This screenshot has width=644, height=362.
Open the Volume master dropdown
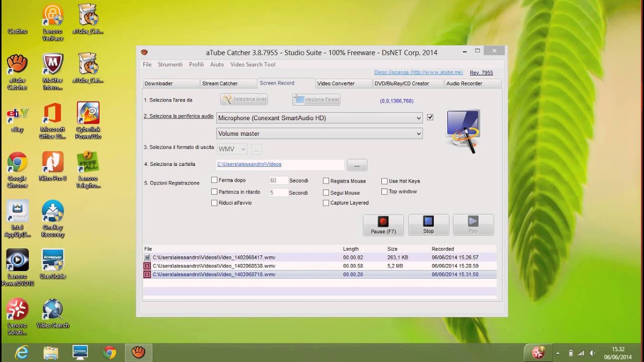click(x=319, y=134)
